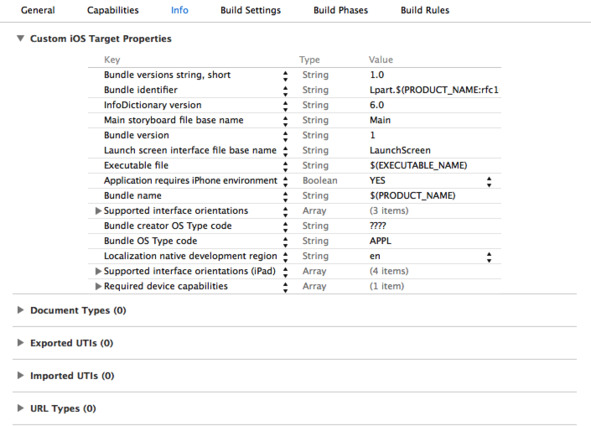Open key stepper for Executable file row

(x=285, y=166)
